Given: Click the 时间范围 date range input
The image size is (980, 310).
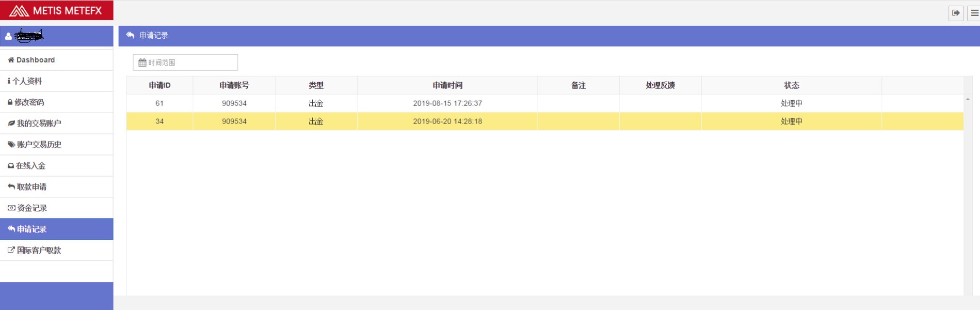Looking at the screenshot, I should pos(185,63).
